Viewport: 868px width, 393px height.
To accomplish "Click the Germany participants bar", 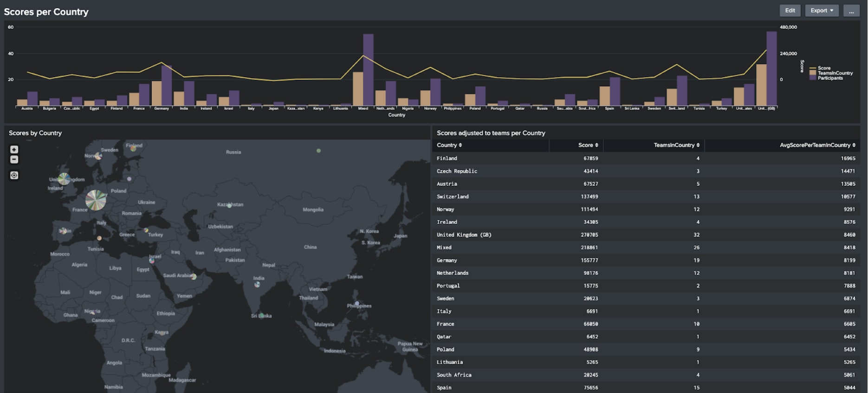I will coord(167,85).
